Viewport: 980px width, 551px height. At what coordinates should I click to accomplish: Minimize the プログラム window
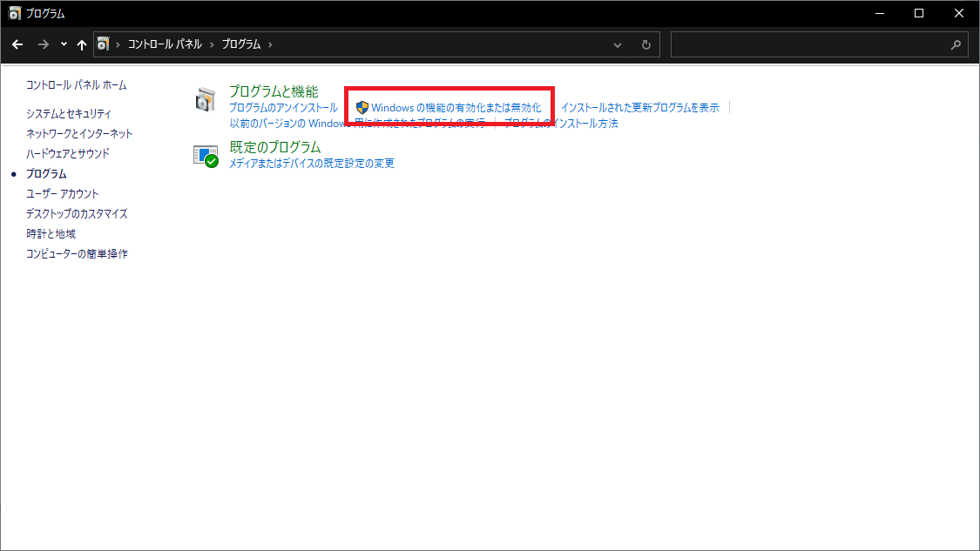click(879, 13)
